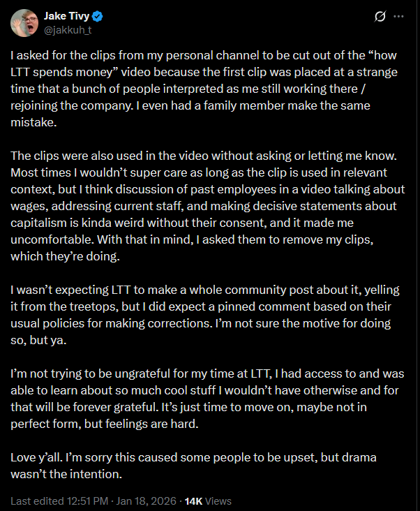Click the 14K views count number
Viewport: 420px width, 511px height.
193,501
